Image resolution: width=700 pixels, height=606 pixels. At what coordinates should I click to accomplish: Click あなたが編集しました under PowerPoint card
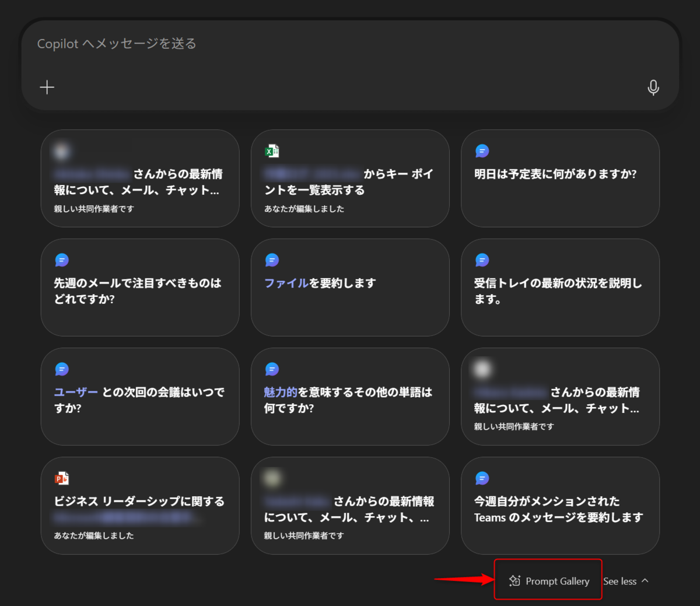[x=94, y=535]
